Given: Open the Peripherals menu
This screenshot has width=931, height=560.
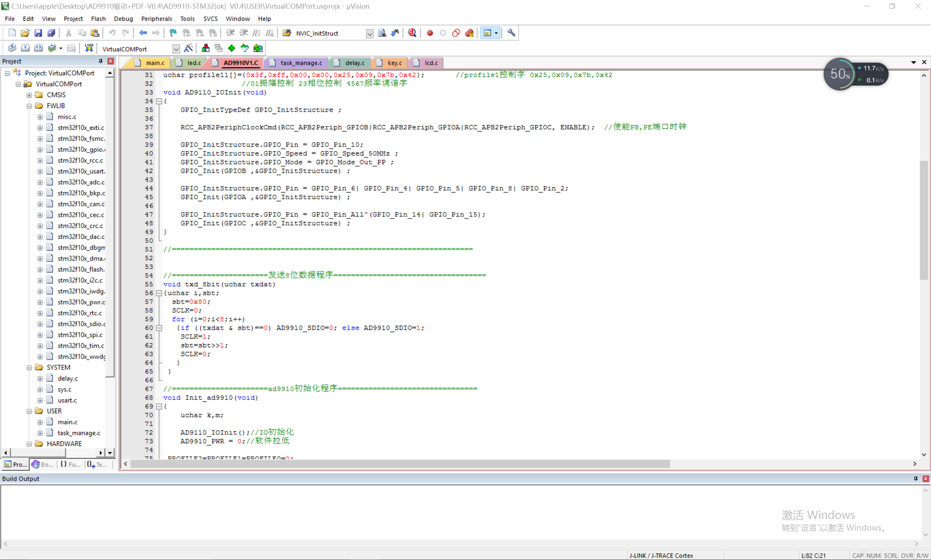Looking at the screenshot, I should coord(156,19).
